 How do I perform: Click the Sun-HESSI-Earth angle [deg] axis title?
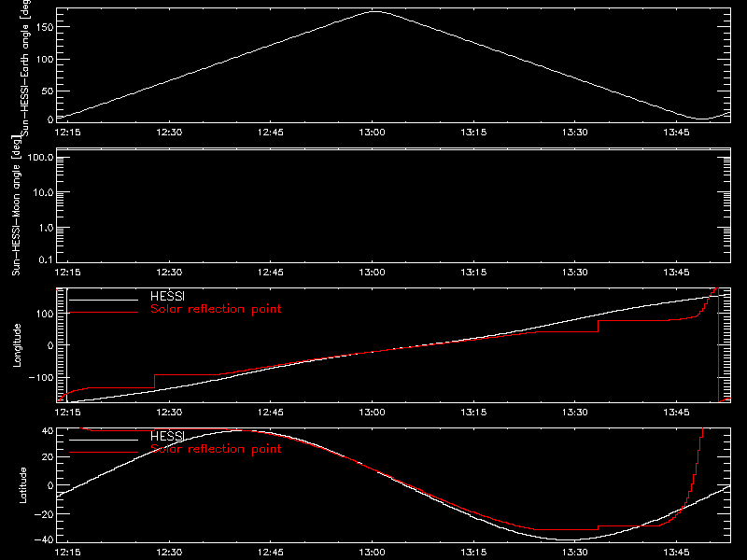click(x=25, y=68)
